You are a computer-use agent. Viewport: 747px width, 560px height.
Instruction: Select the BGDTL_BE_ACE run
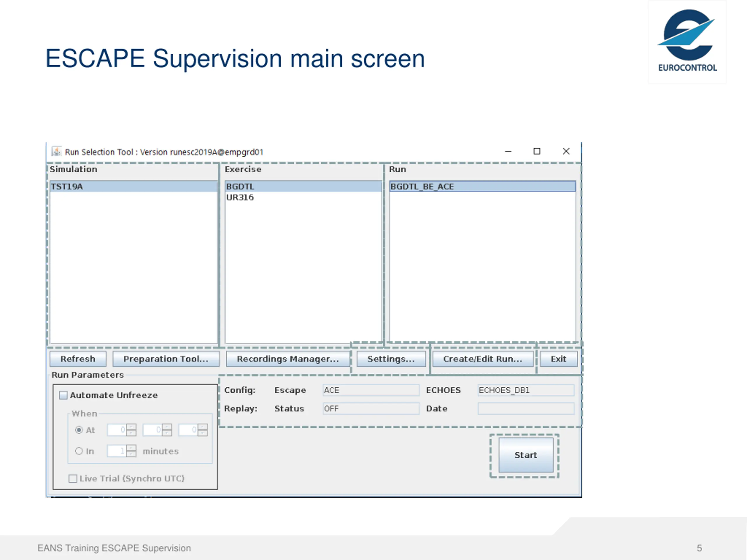(x=483, y=187)
